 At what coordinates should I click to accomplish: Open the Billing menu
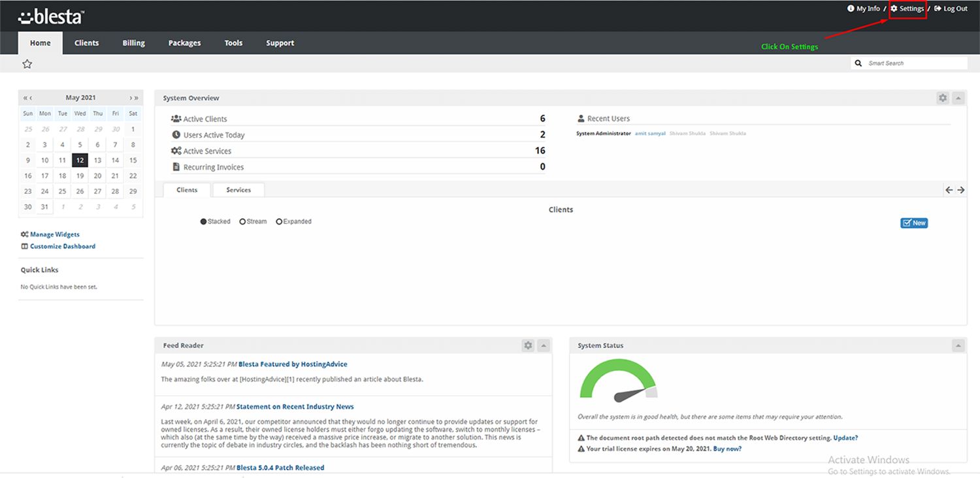click(133, 43)
